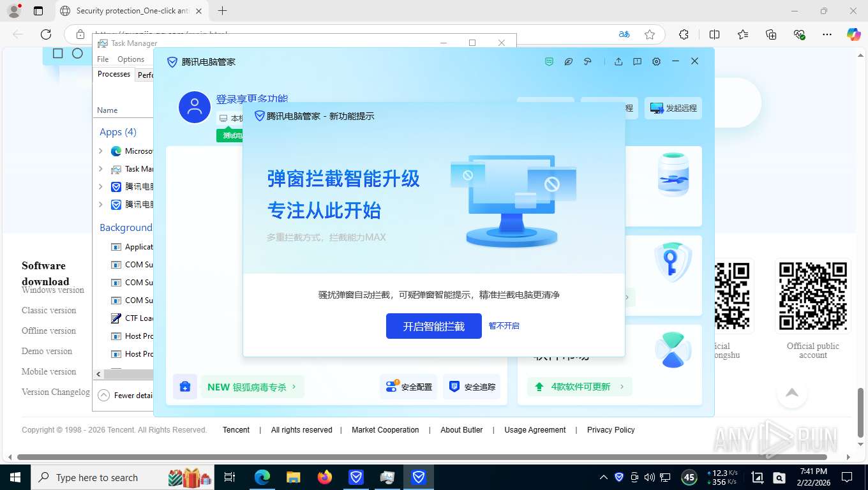868x490 pixels.
Task: Click the Privacy Policy footer link
Action: click(611, 430)
